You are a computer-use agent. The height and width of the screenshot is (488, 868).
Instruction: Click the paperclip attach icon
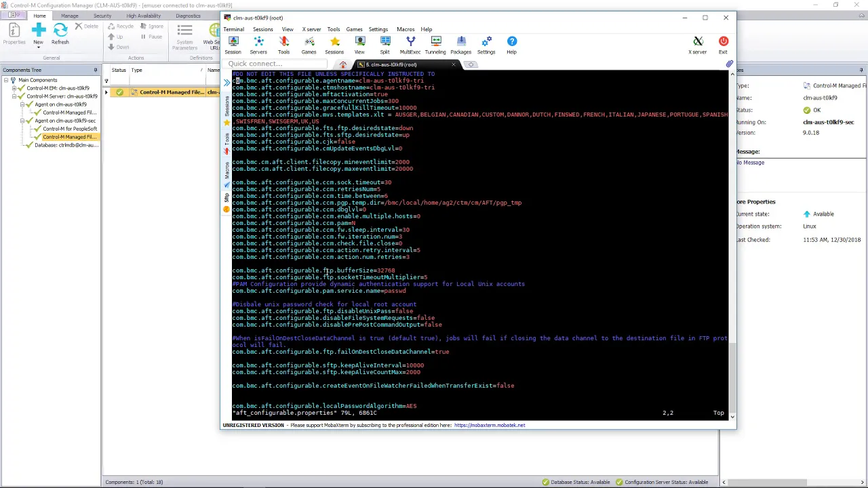pos(729,64)
